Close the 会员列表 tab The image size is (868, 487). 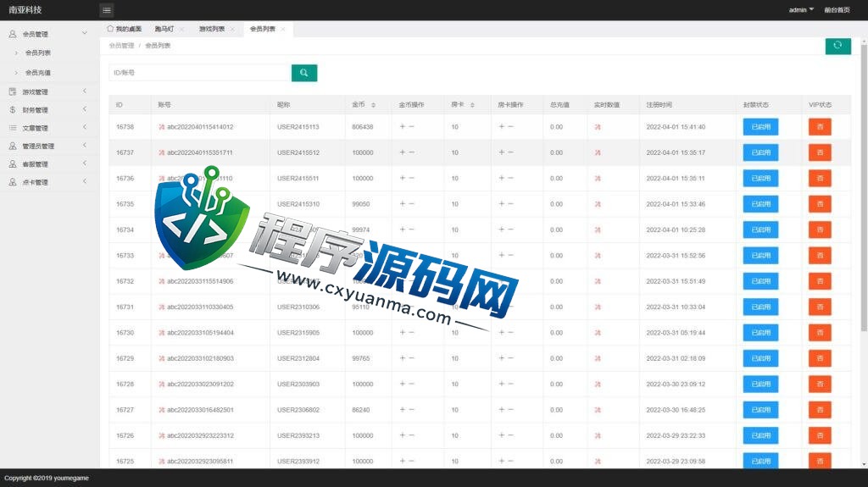(283, 30)
